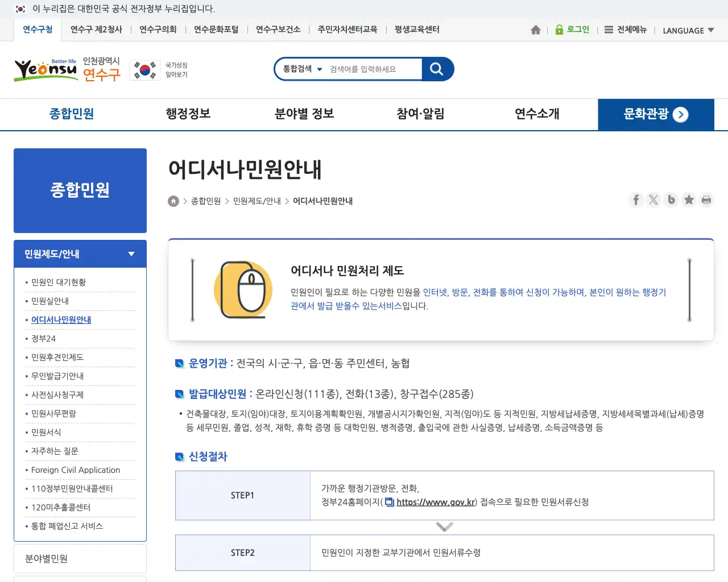Add page to favorites star icon

(689, 199)
